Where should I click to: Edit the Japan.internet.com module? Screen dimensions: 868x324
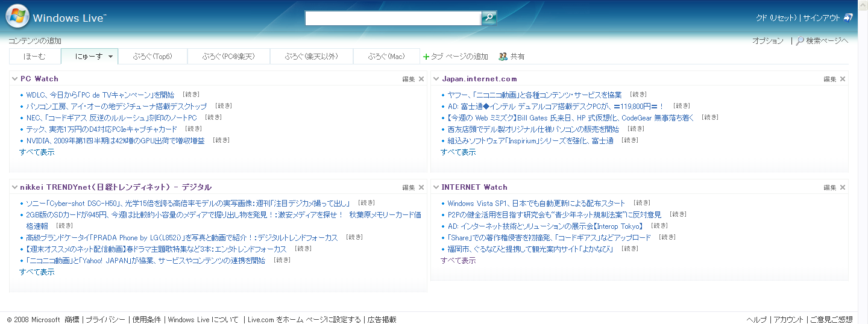point(830,79)
